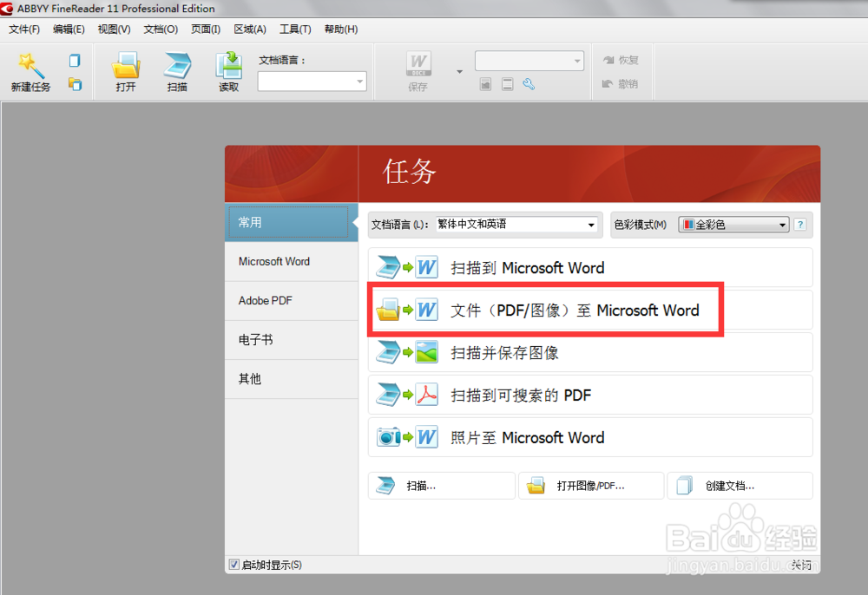The height and width of the screenshot is (595, 868).
Task: Start 文件(PDF/图像)至 Microsoft Word task
Action: pyautogui.click(x=590, y=311)
